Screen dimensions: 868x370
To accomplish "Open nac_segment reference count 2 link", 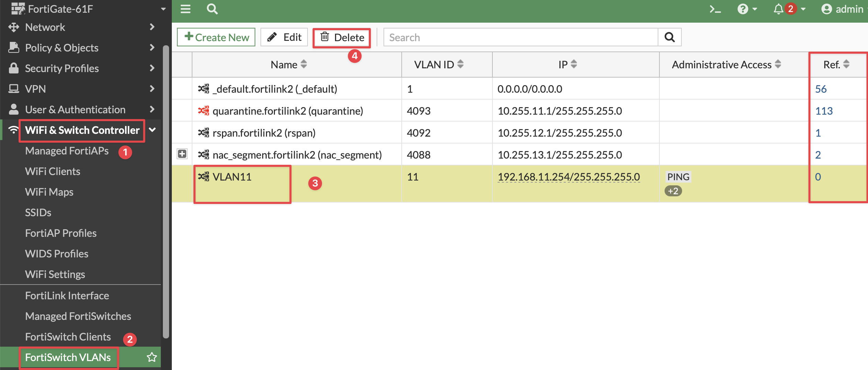I will 818,155.
